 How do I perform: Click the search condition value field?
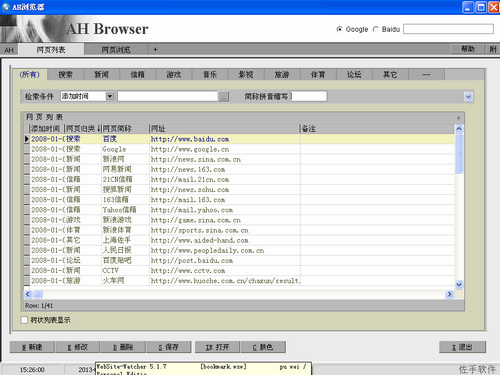tap(168, 96)
